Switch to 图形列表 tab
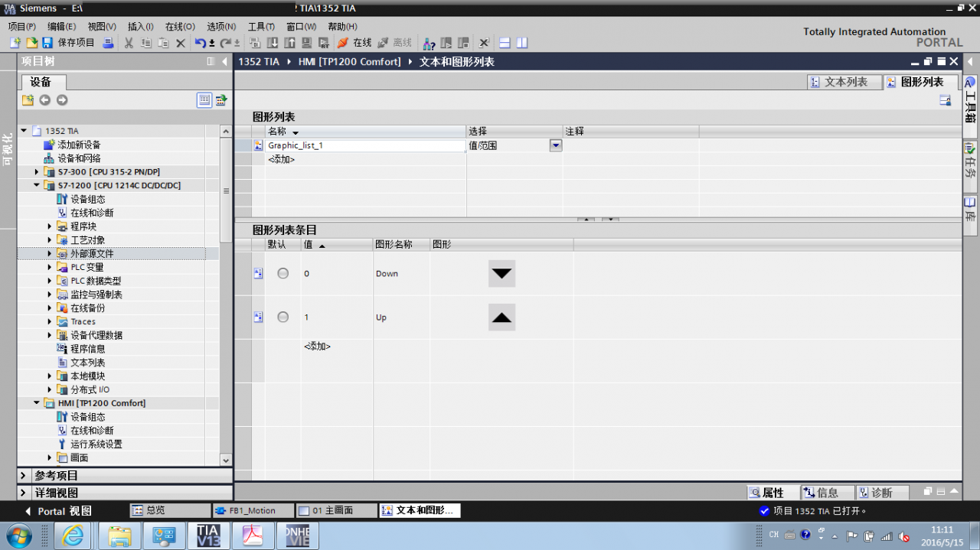Screen dimensions: 980x550 pos(920,82)
